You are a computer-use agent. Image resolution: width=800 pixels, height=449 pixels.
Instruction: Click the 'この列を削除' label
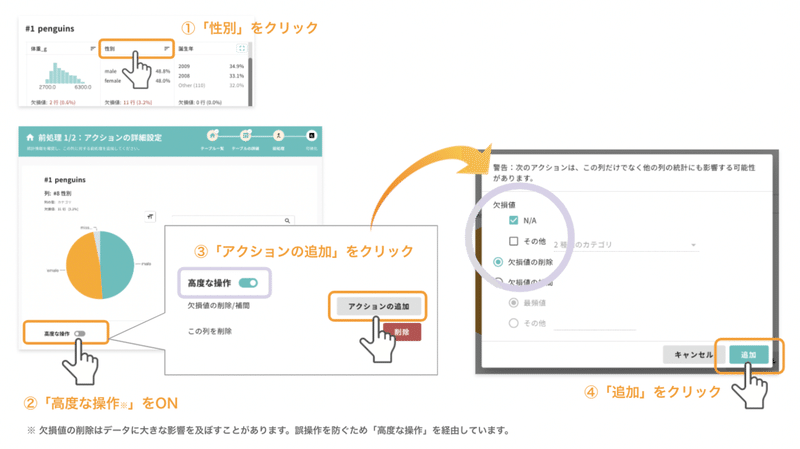tap(210, 331)
